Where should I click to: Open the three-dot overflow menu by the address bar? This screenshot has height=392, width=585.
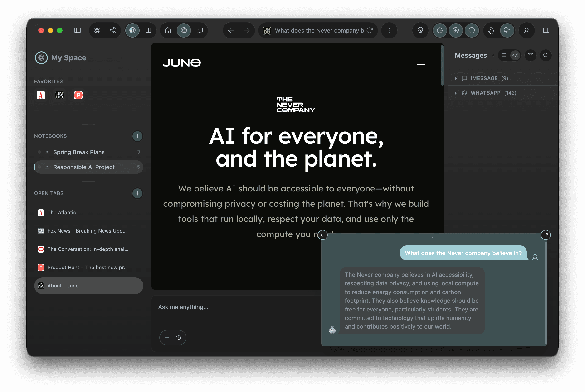point(389,30)
